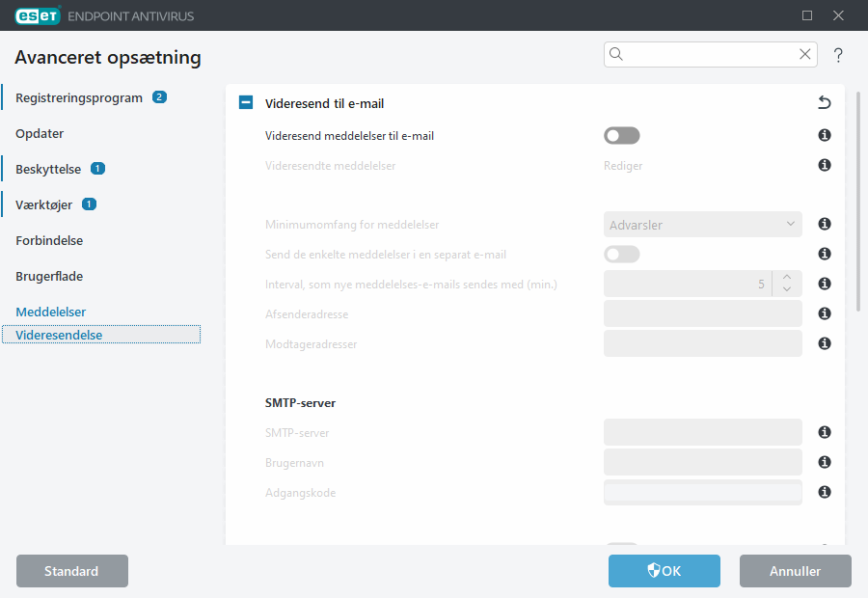This screenshot has width=868, height=598.
Task: Click the info icon beside Adgangskode
Action: coord(825,492)
